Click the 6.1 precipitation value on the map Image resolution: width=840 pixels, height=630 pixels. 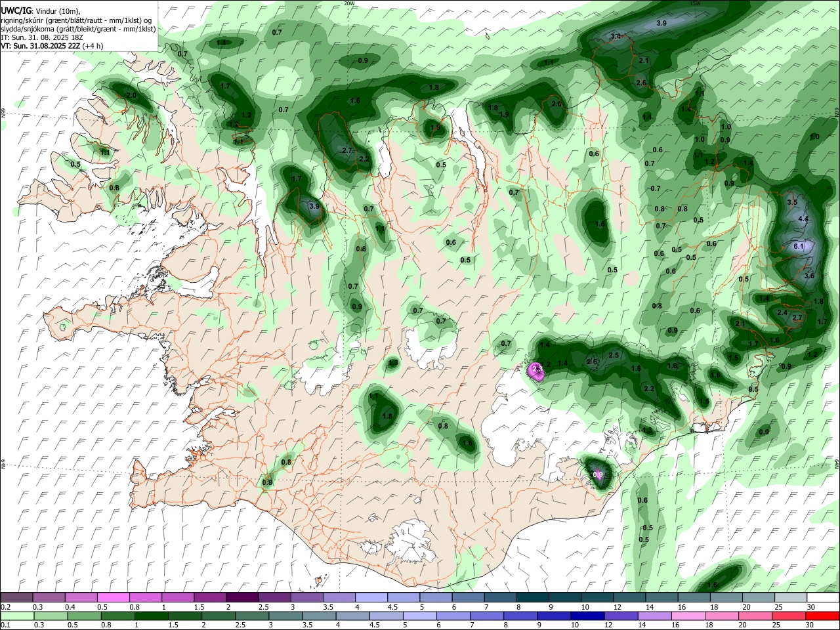pos(799,246)
